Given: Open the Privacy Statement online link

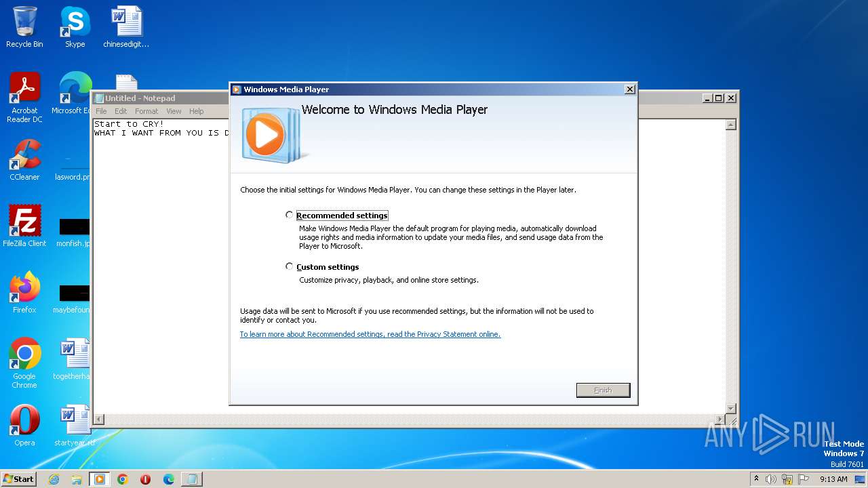Looking at the screenshot, I should click(370, 334).
